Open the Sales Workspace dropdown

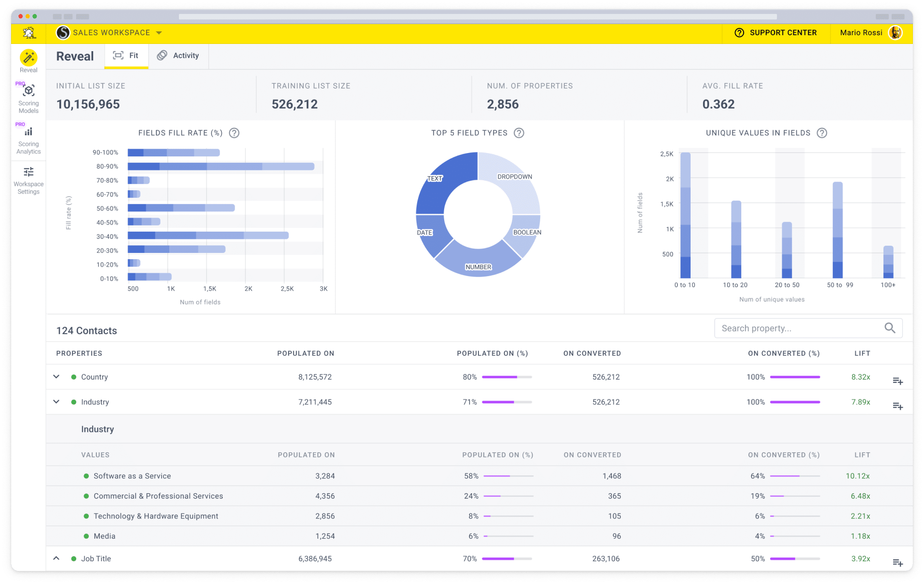[159, 32]
